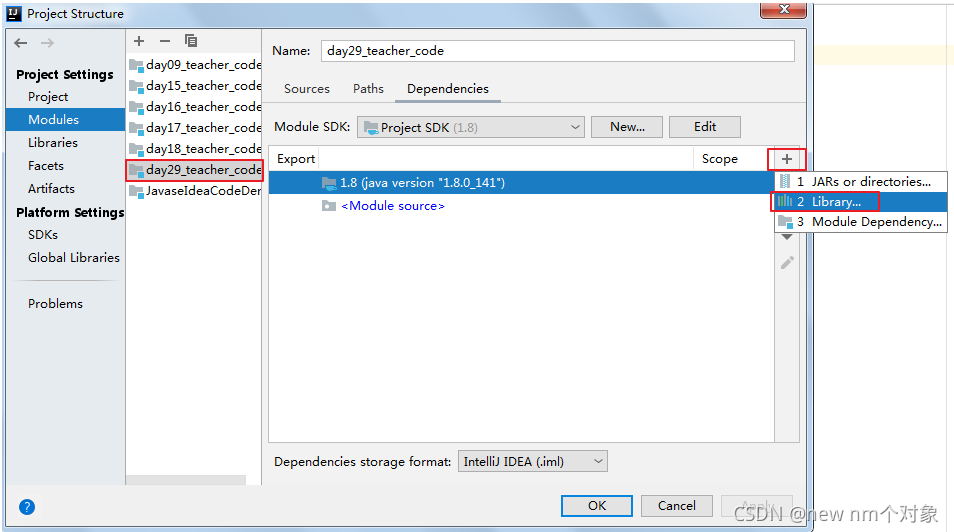The height and width of the screenshot is (532, 954).
Task: Switch to the Sources tab
Action: click(x=307, y=89)
